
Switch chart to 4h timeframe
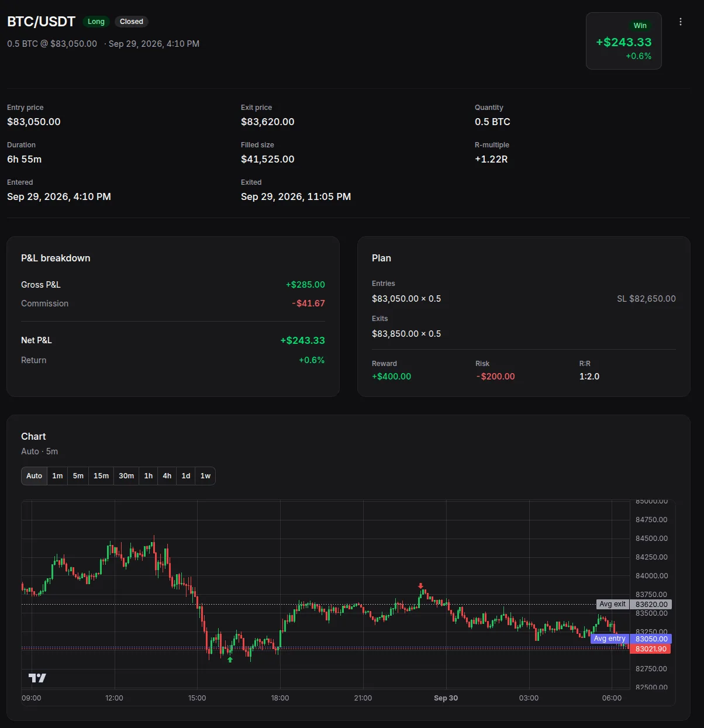[x=167, y=476]
